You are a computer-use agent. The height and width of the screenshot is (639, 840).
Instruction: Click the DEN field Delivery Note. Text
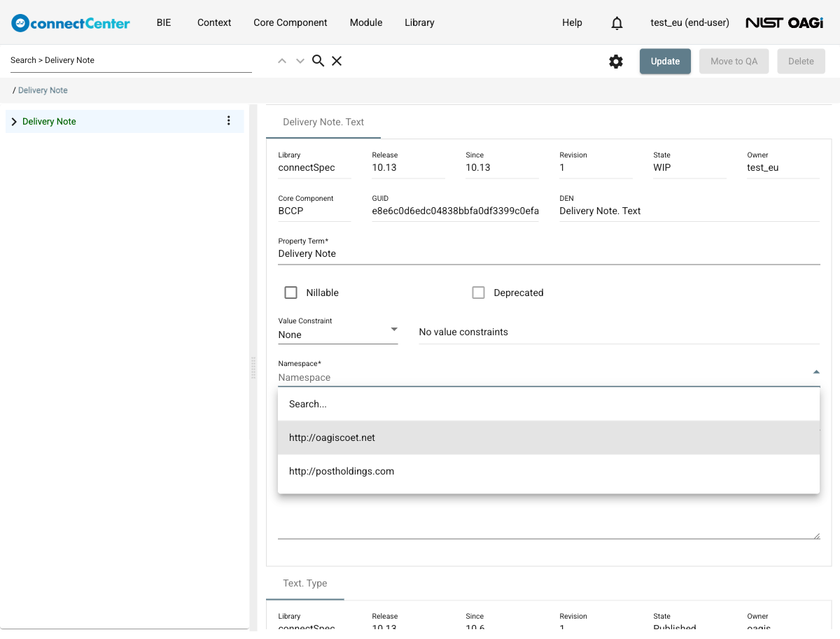click(689, 211)
